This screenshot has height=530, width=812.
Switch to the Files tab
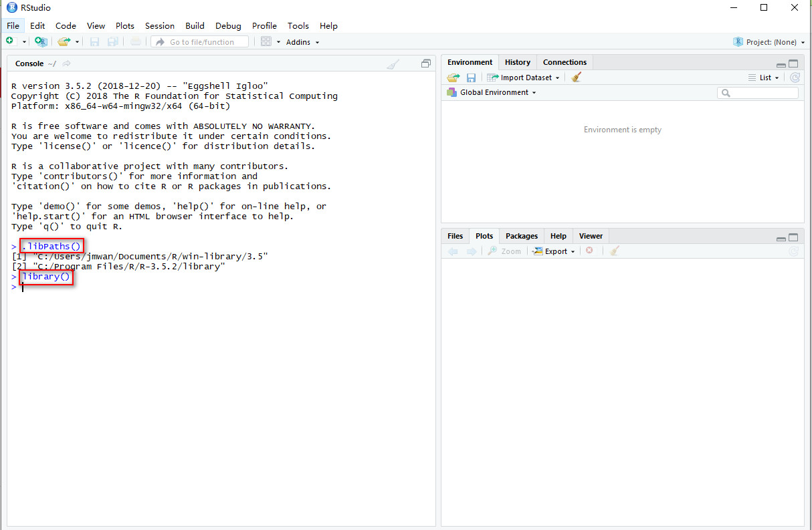tap(455, 236)
